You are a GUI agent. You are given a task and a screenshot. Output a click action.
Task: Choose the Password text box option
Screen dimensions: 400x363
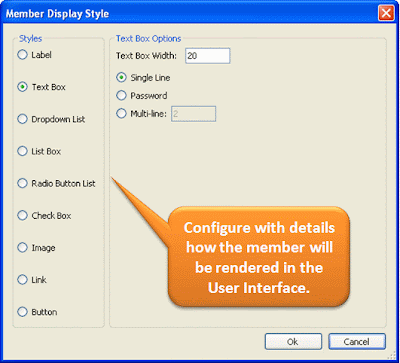coord(121,96)
